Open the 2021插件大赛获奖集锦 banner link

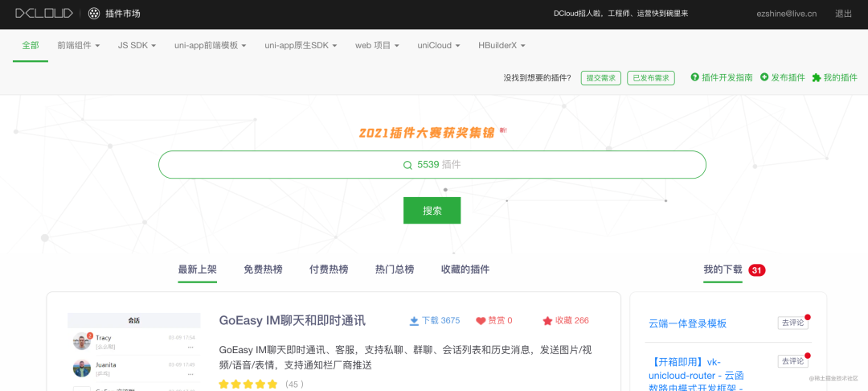pos(426,134)
